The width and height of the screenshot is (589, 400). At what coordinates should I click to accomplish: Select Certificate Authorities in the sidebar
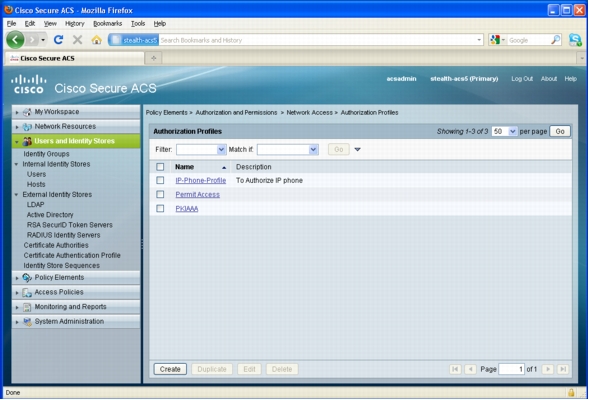(x=56, y=245)
